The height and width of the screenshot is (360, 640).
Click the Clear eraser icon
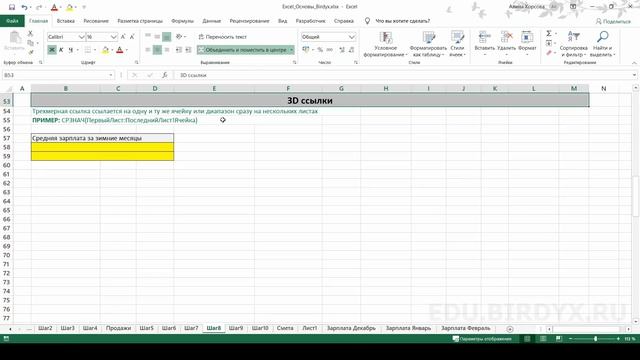click(x=549, y=53)
